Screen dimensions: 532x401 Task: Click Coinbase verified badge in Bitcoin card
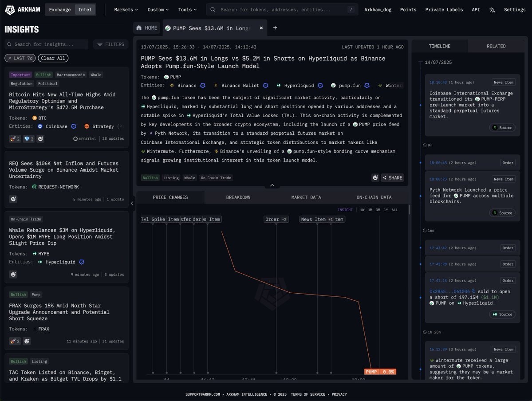coord(74,126)
